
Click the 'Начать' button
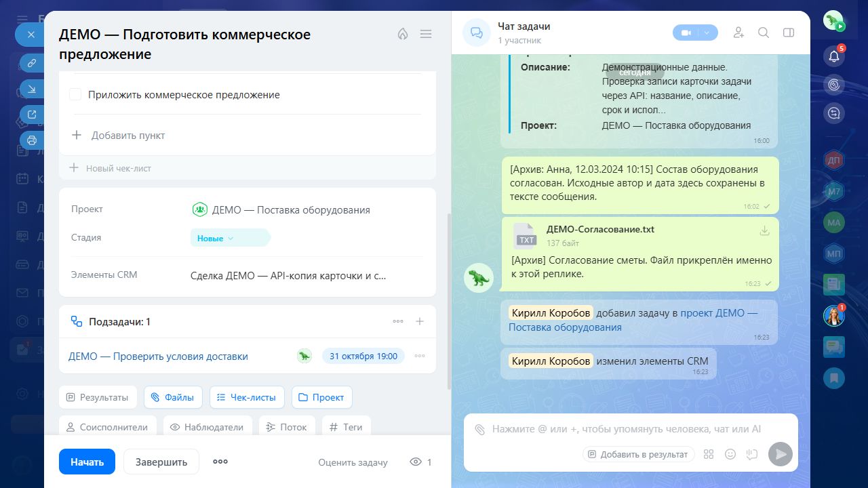pyautogui.click(x=87, y=462)
